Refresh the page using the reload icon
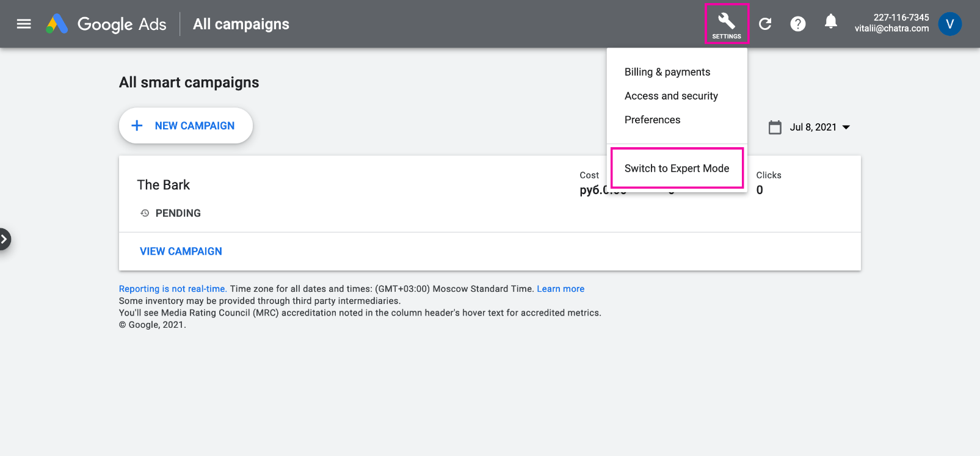This screenshot has height=456, width=980. coord(765,24)
